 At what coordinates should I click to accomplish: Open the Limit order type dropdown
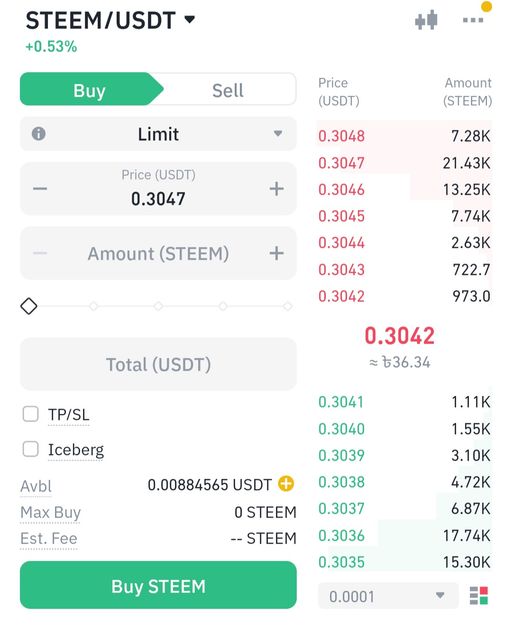pyautogui.click(x=158, y=133)
